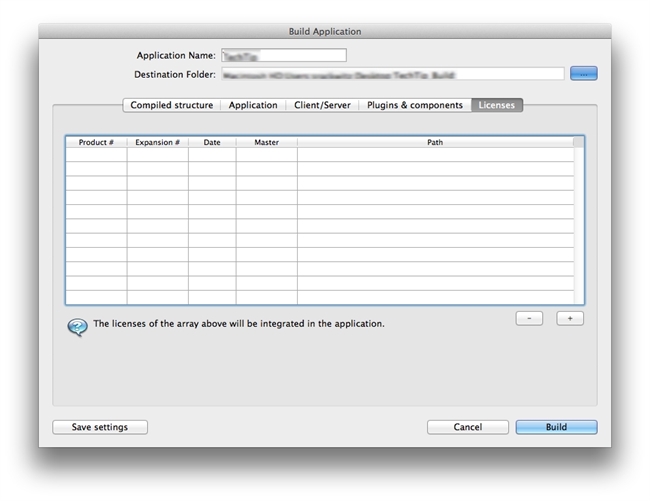The image size is (650, 501).
Task: Focus the Application Name text field
Action: click(x=283, y=56)
